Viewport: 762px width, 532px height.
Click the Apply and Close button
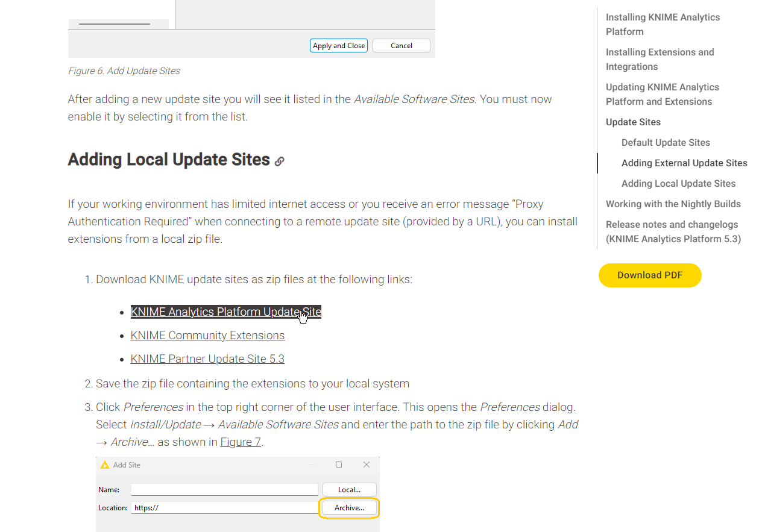[339, 46]
